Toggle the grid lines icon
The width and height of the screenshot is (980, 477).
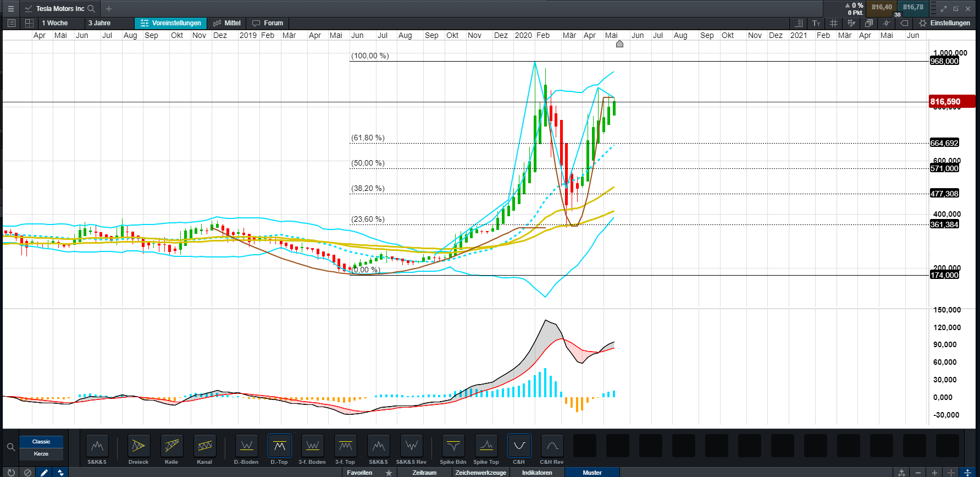pos(834,23)
